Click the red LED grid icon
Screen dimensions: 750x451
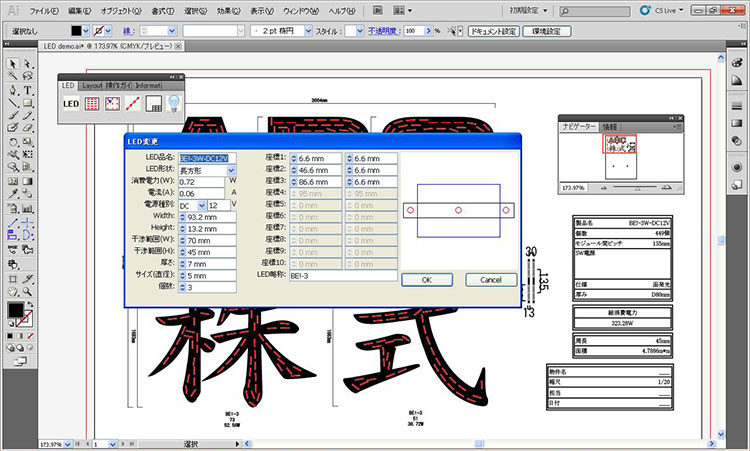[x=92, y=103]
